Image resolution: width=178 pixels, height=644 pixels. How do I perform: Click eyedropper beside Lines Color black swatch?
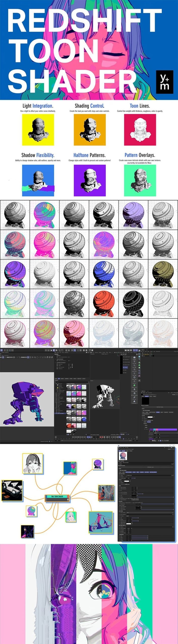tap(137, 496)
